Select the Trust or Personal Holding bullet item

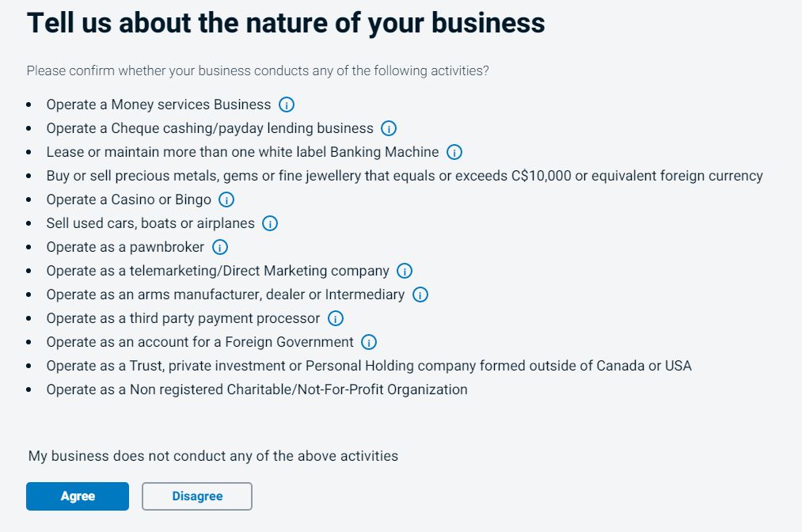369,366
